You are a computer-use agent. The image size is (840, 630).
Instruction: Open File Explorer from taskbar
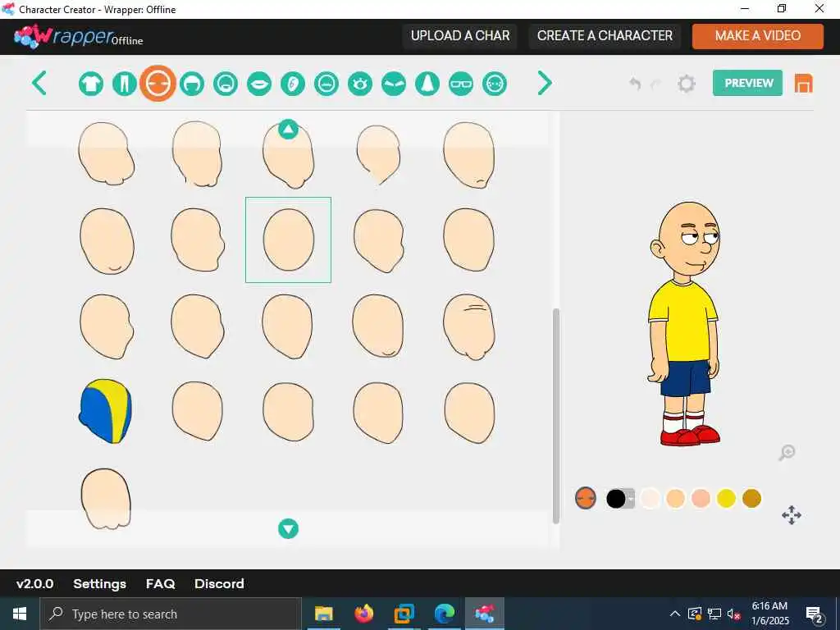pyautogui.click(x=323, y=614)
